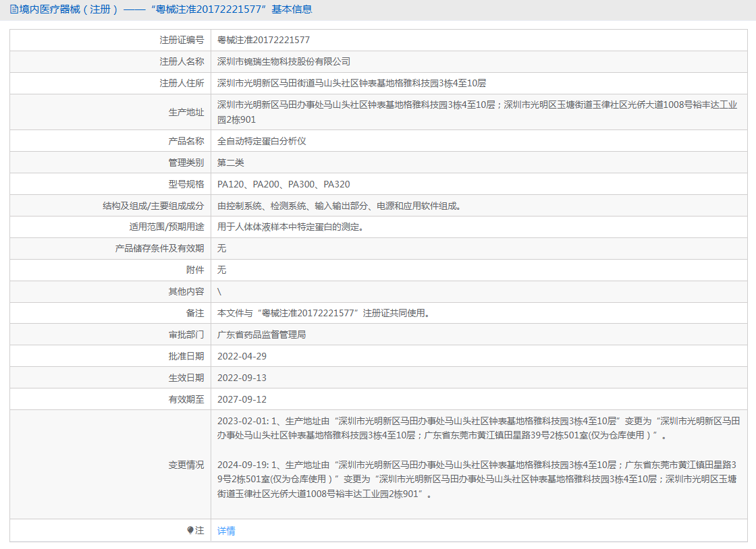756x549 pixels.
Task: Click effective date 2022-09-13
Action: (242, 378)
